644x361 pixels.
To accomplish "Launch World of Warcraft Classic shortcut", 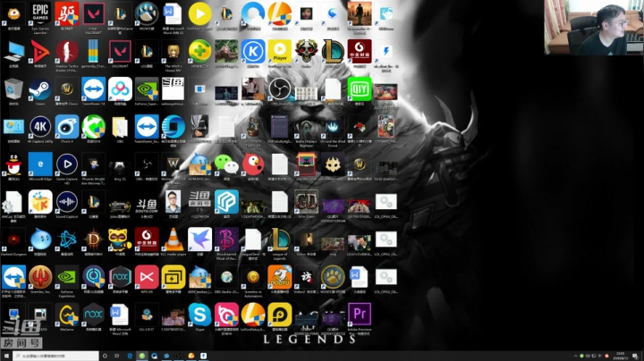I will (x=67, y=89).
